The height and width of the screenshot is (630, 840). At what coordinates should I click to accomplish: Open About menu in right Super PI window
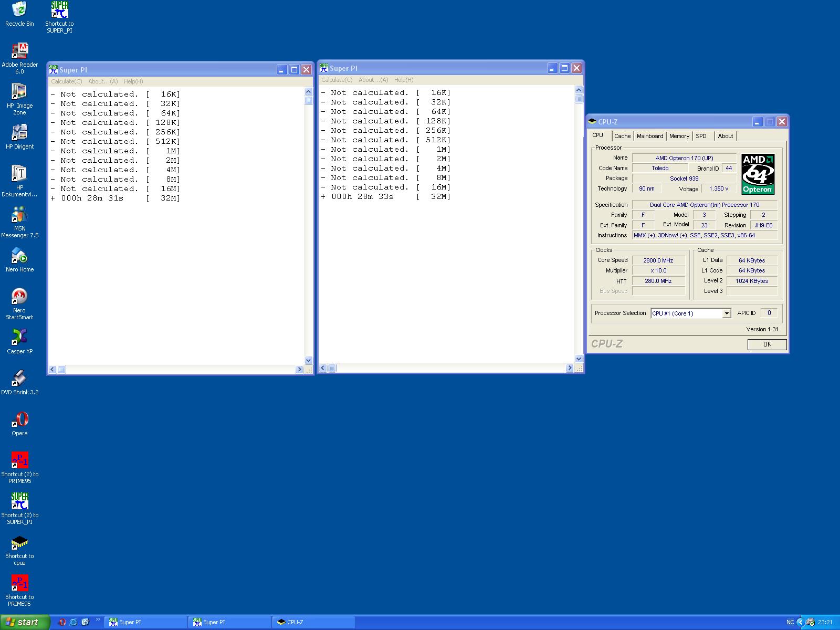coord(373,80)
